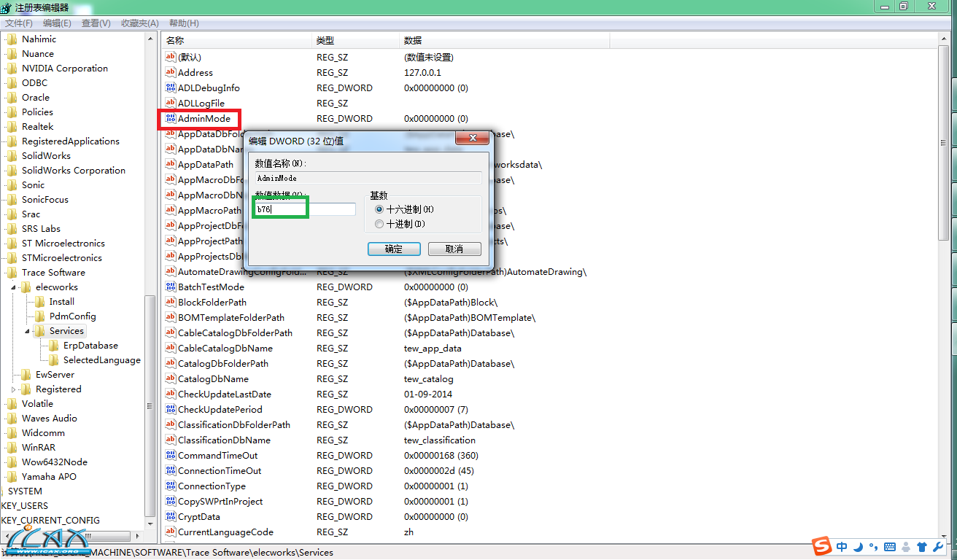Viewport: 957px width, 560px height.
Task: Confirm the DWORD edit with 确定
Action: 394,249
